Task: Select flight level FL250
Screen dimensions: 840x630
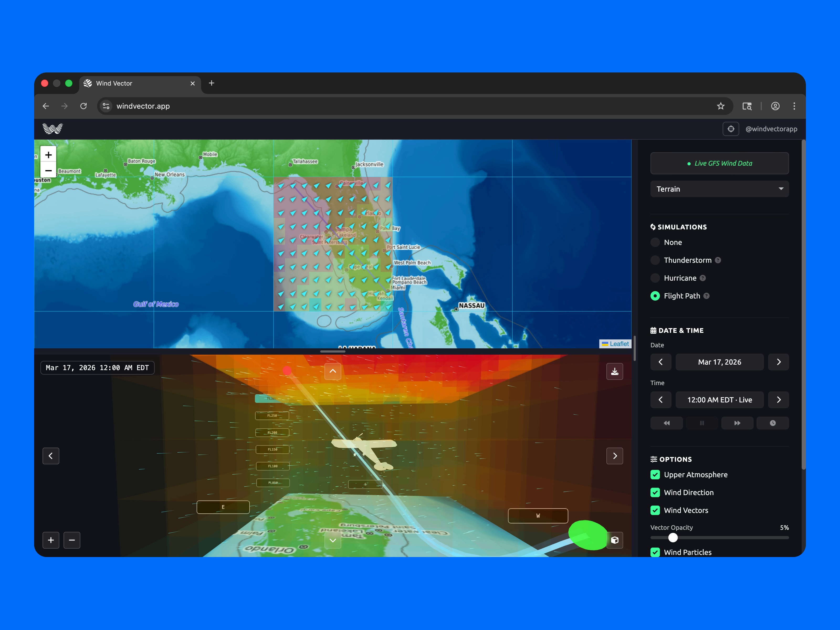Action: tap(272, 416)
